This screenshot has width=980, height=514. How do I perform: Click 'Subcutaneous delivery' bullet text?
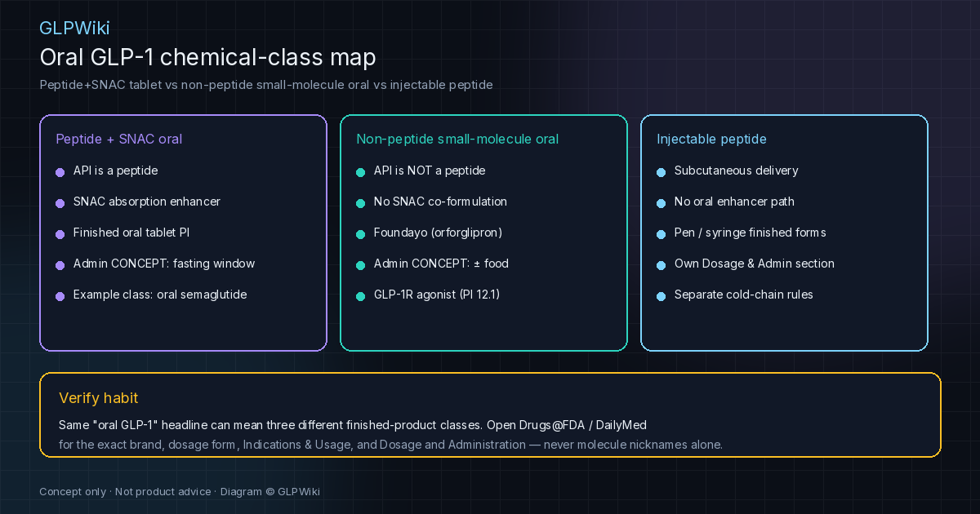737,171
